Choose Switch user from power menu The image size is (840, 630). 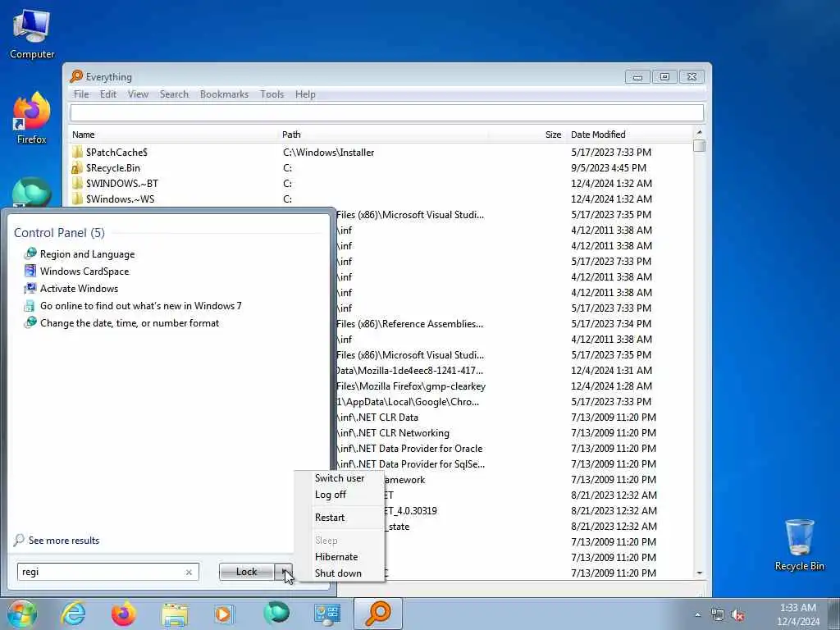[340, 478]
